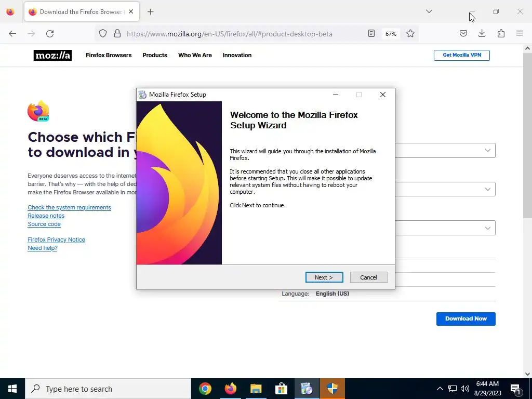Click the Download Now button
The height and width of the screenshot is (399, 532).
pyautogui.click(x=466, y=319)
